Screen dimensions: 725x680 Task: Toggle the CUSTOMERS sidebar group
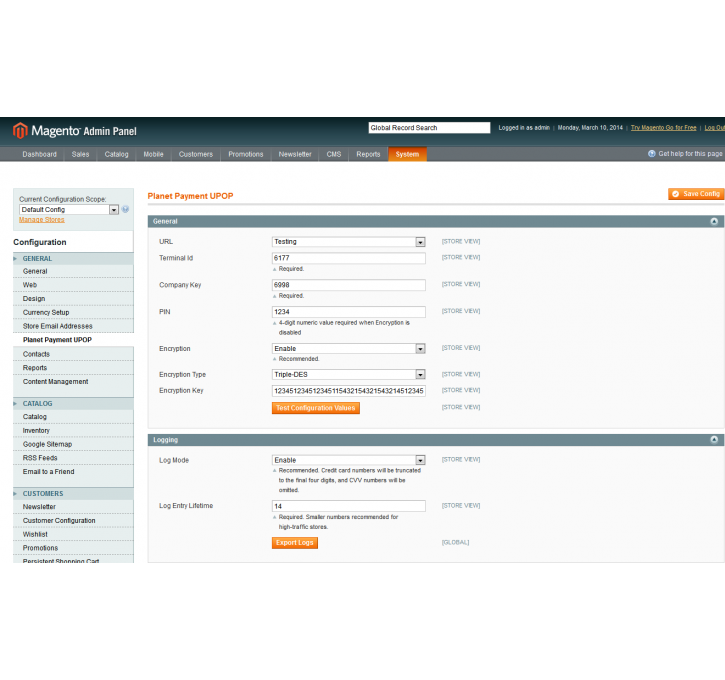[73, 494]
